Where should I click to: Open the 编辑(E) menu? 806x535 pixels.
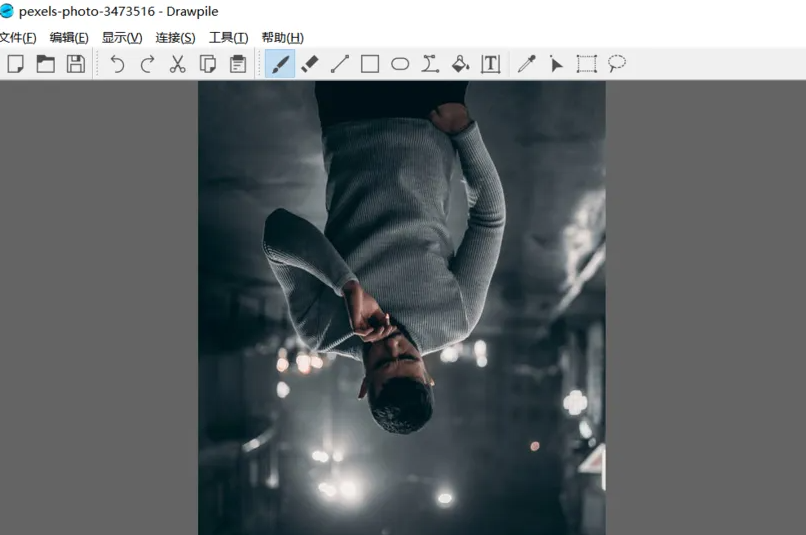click(69, 37)
